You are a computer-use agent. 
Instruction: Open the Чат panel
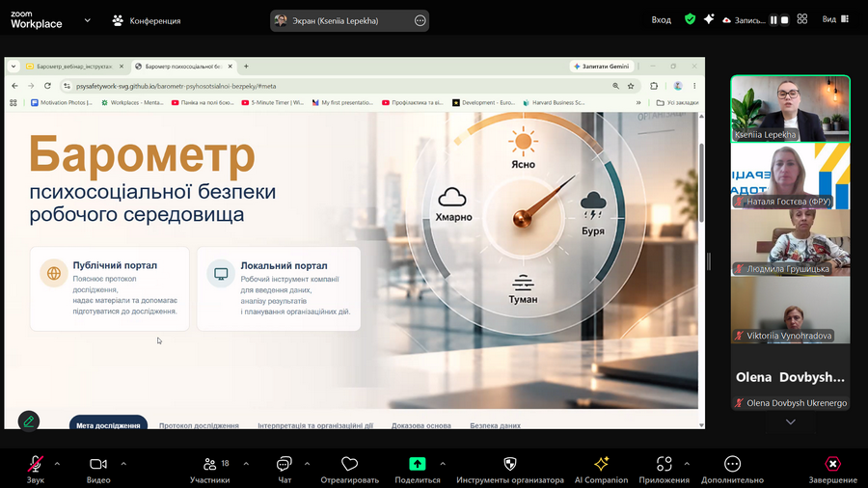(x=284, y=464)
